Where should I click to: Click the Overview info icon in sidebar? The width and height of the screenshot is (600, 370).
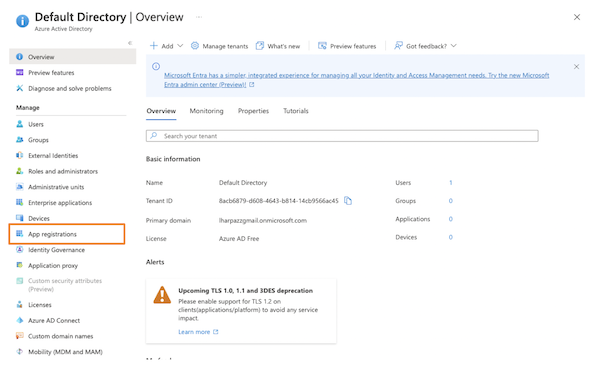(20, 57)
